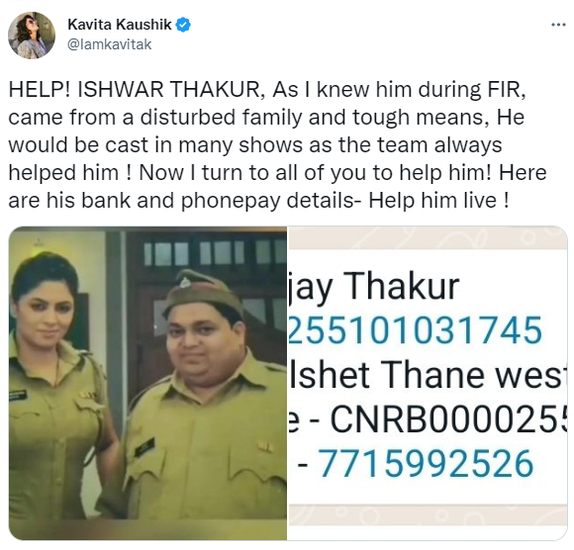
Task: Tap the phone number 7715992526
Action: pos(426,464)
